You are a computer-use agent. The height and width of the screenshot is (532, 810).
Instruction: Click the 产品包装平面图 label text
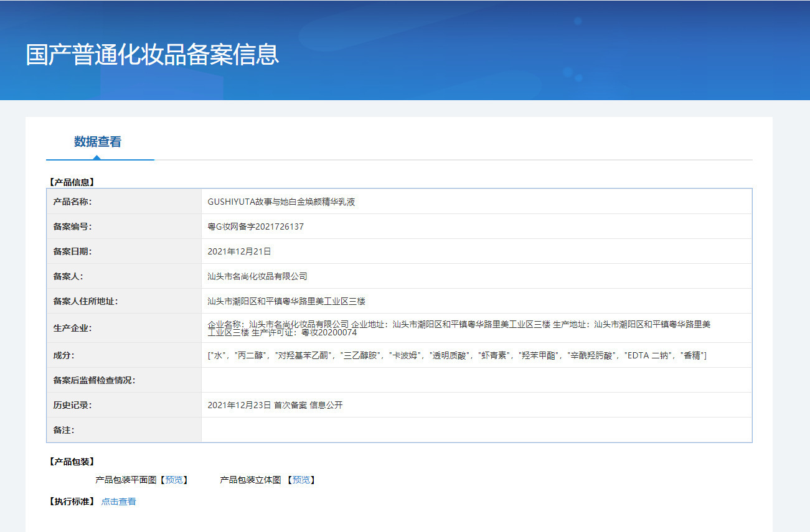(126, 480)
